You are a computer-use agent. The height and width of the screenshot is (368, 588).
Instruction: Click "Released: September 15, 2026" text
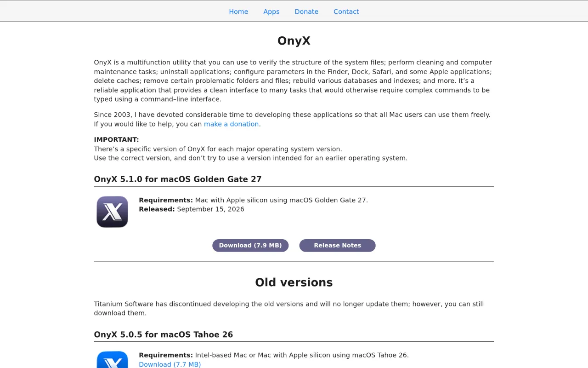click(x=192, y=209)
